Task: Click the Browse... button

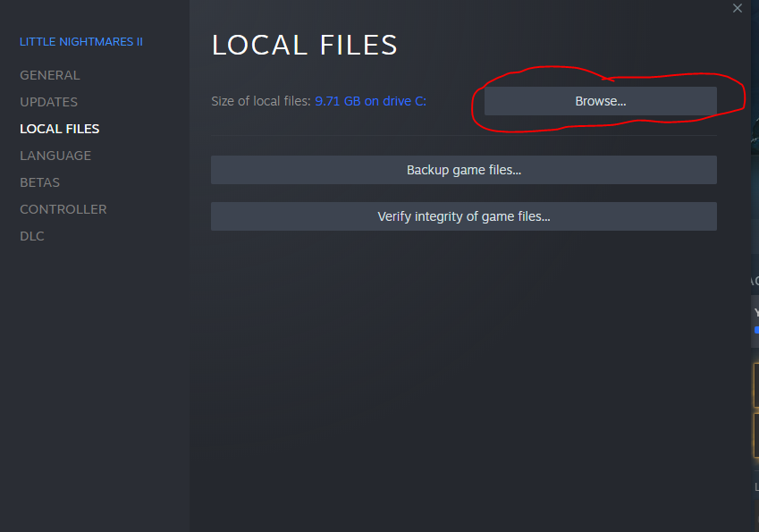Action: click(600, 101)
